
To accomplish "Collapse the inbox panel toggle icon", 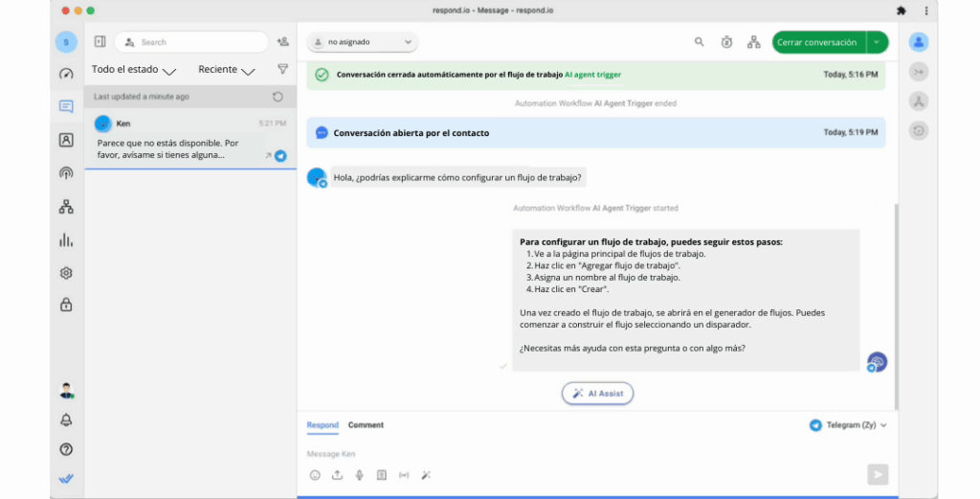I will point(100,42).
